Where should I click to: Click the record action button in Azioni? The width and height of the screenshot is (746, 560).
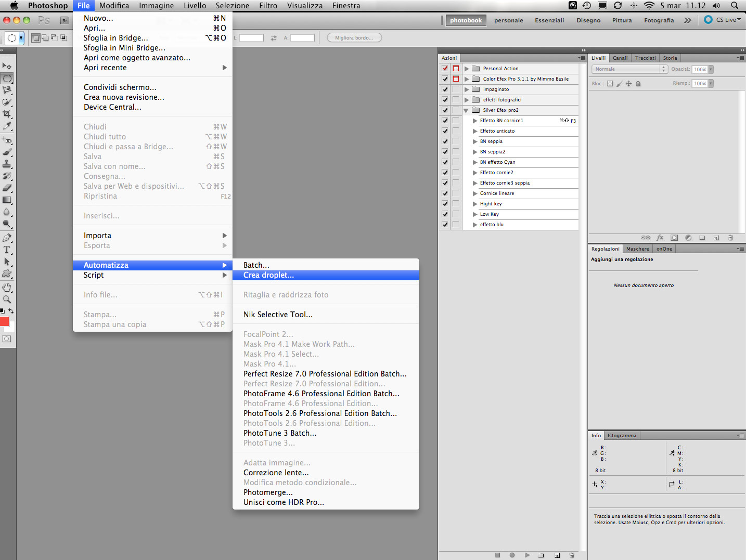tap(512, 555)
